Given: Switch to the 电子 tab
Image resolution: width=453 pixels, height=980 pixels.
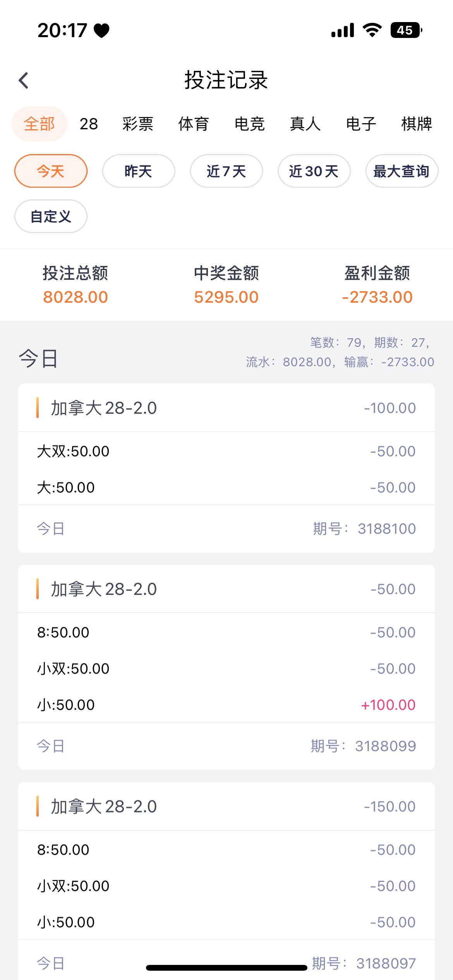Looking at the screenshot, I should (x=361, y=124).
